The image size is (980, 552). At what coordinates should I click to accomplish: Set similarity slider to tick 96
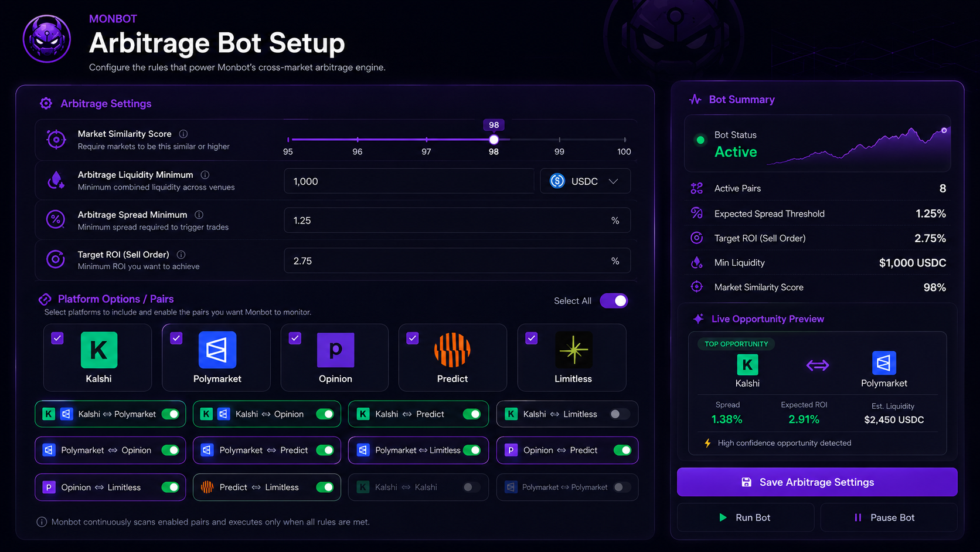click(x=358, y=140)
